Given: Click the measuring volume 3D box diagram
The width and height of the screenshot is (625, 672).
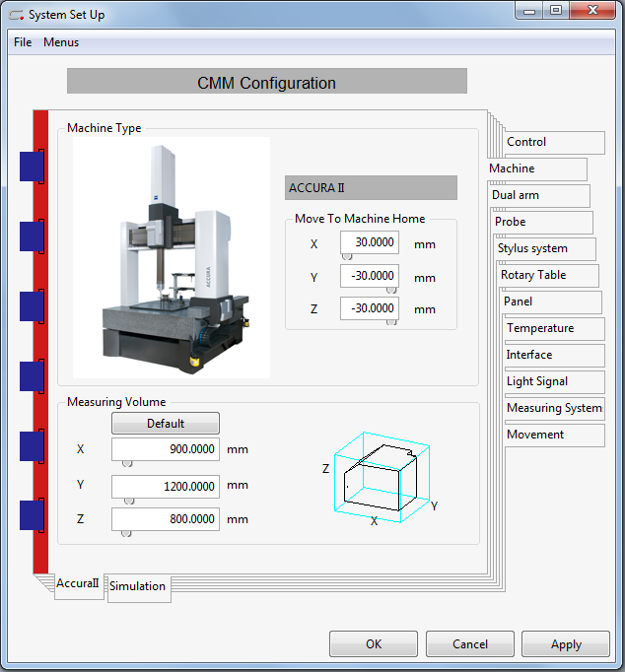Looking at the screenshot, I should (x=382, y=478).
